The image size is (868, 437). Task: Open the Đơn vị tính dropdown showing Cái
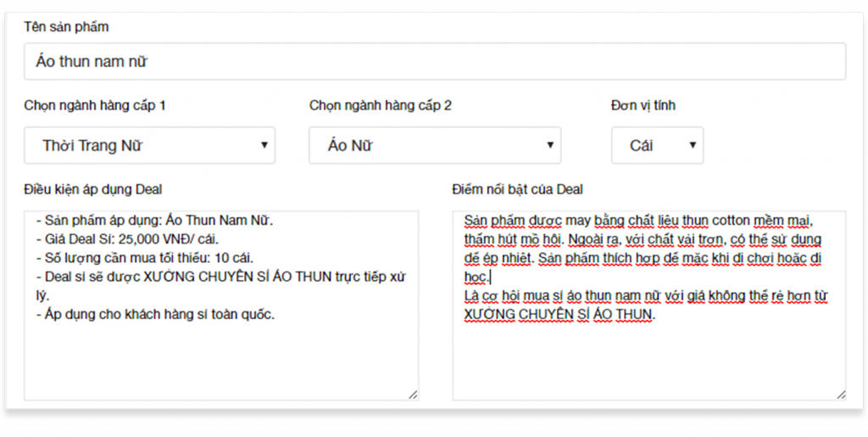657,145
